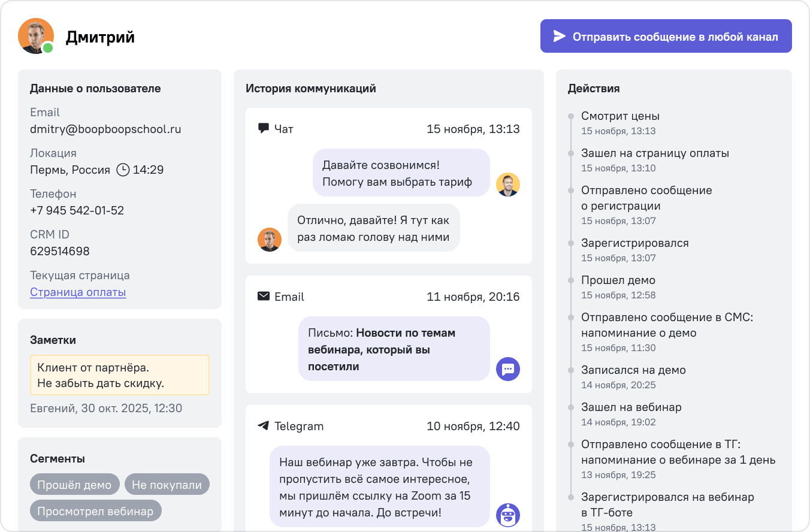Screen dimensions: 810x532
Task: Click timeline dot for 'Прошел демо'
Action: [571, 280]
